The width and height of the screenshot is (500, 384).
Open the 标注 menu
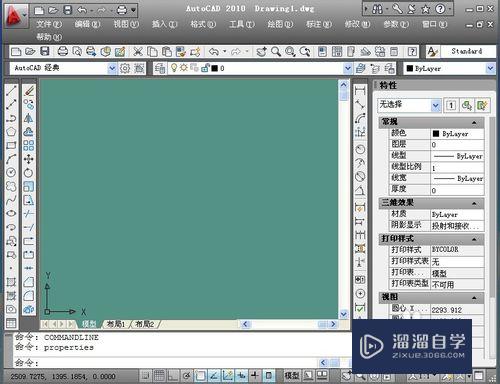pyautogui.click(x=319, y=24)
